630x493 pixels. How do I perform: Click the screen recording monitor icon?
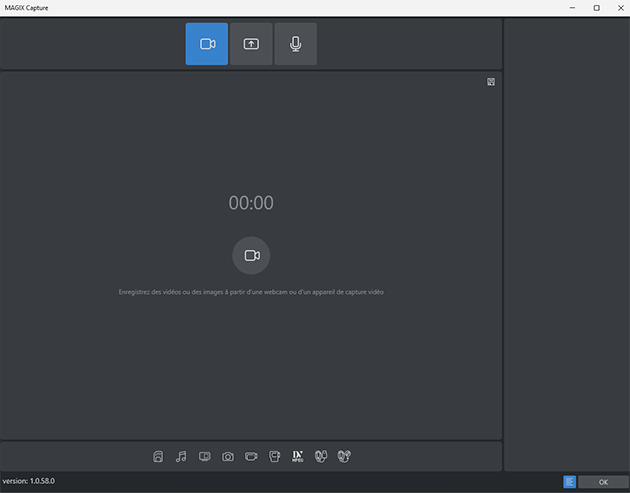pos(205,456)
